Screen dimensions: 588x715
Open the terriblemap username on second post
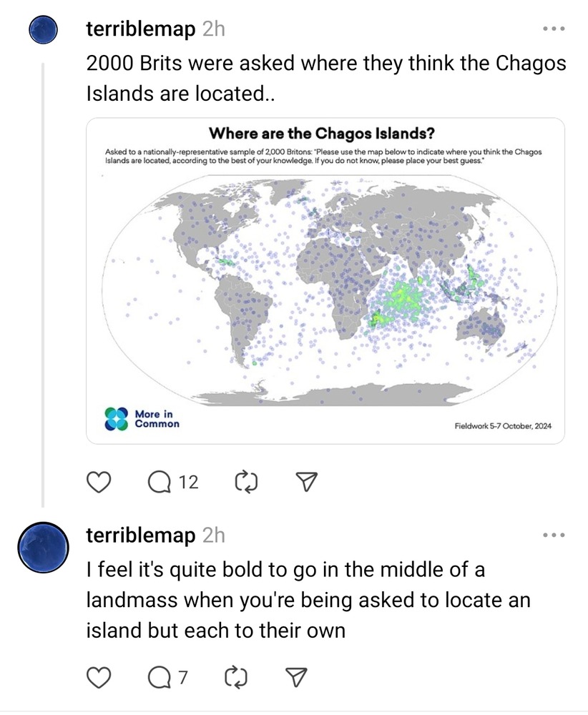[x=140, y=535]
